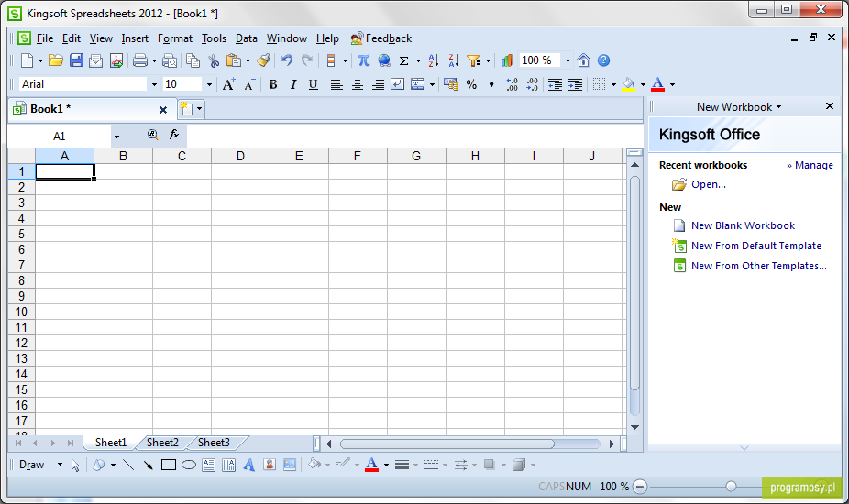Screen dimensions: 849x504
Task: Switch to the Sheet3 tab
Action: point(214,443)
